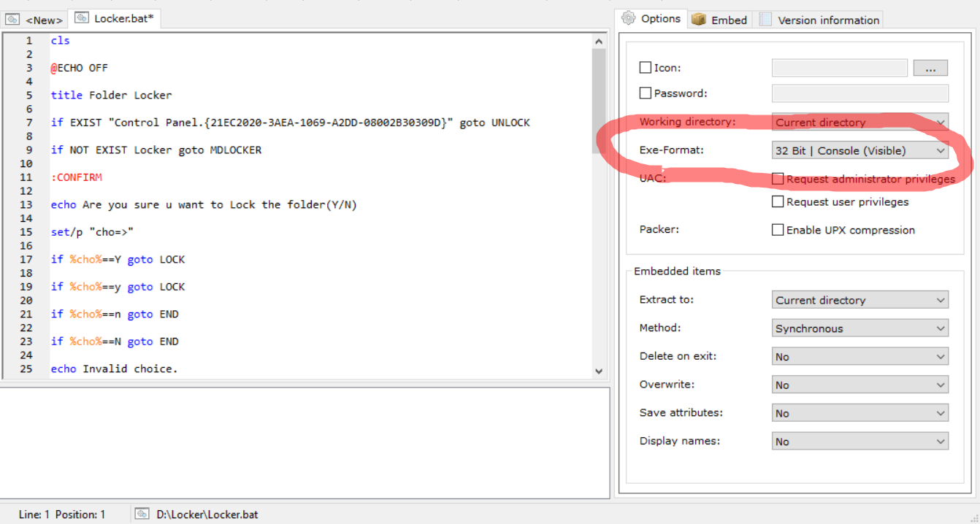This screenshot has height=524, width=980.
Task: Enable UPX compression
Action: 778,229
